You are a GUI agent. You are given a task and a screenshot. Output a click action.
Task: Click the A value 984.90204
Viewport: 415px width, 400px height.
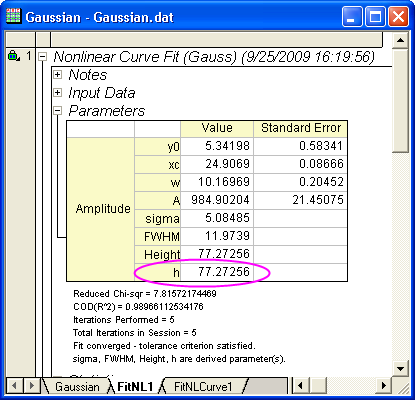217,200
